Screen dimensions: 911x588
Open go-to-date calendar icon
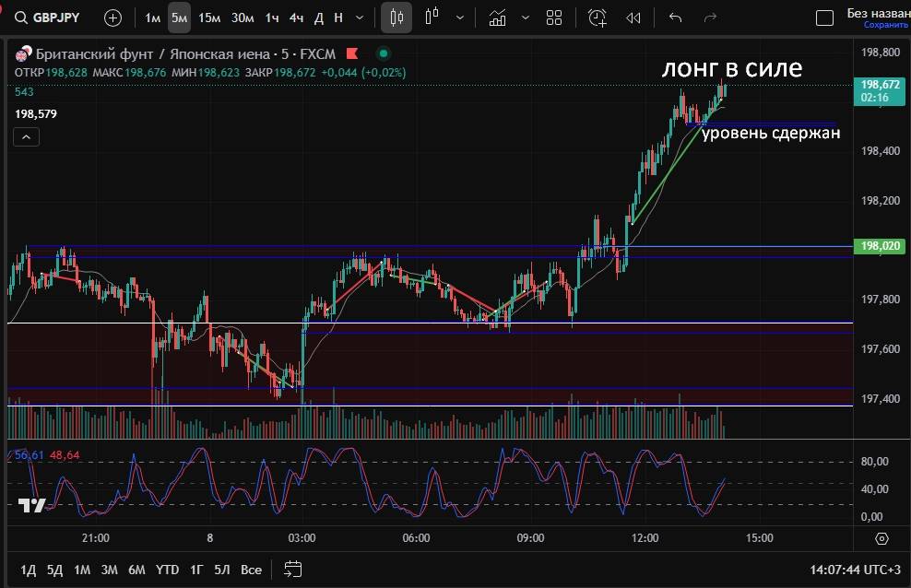293,569
